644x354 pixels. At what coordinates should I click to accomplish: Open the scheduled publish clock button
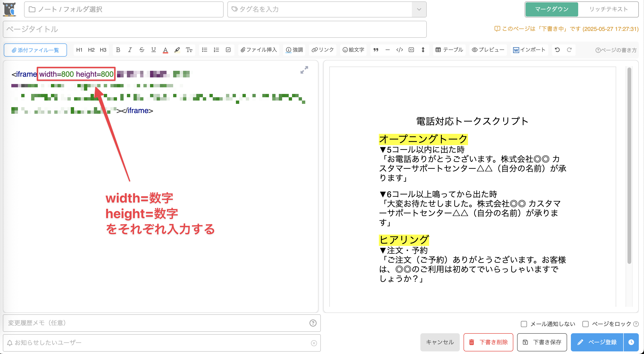(631, 342)
